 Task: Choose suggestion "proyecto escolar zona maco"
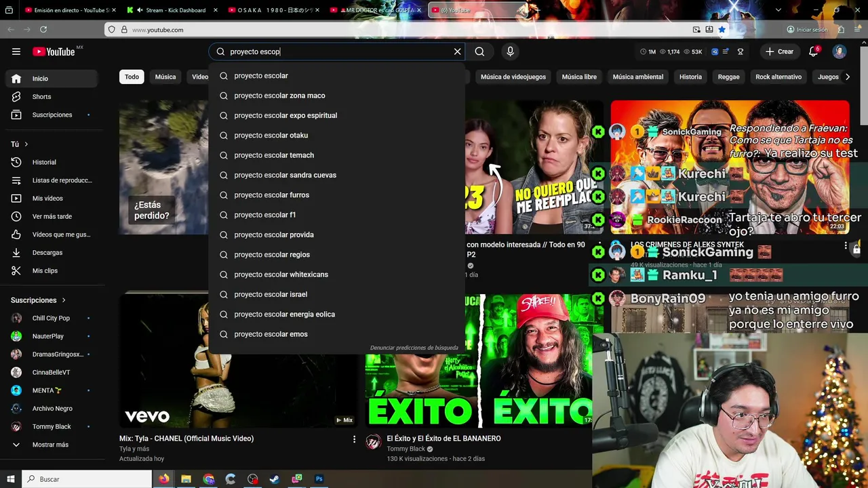click(x=337, y=96)
